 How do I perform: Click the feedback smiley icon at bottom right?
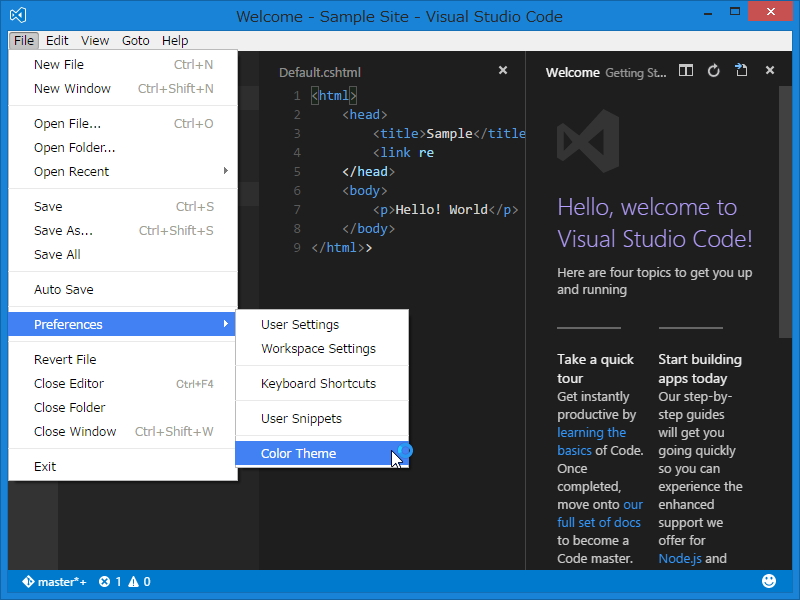pyautogui.click(x=768, y=581)
